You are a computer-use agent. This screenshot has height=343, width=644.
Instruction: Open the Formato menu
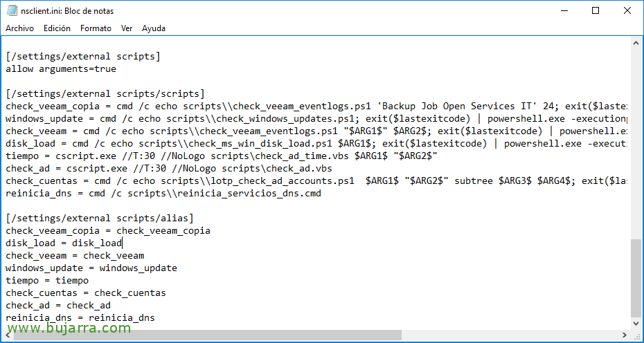96,28
